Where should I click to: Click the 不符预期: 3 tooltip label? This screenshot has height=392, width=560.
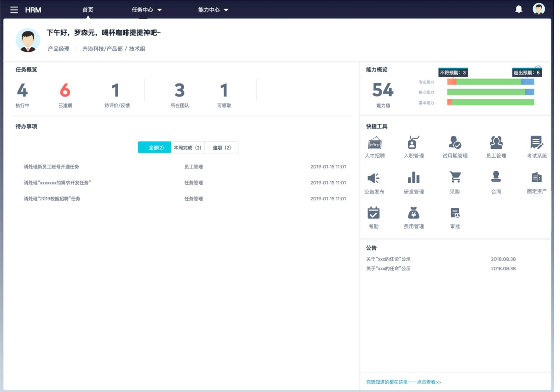(x=453, y=73)
